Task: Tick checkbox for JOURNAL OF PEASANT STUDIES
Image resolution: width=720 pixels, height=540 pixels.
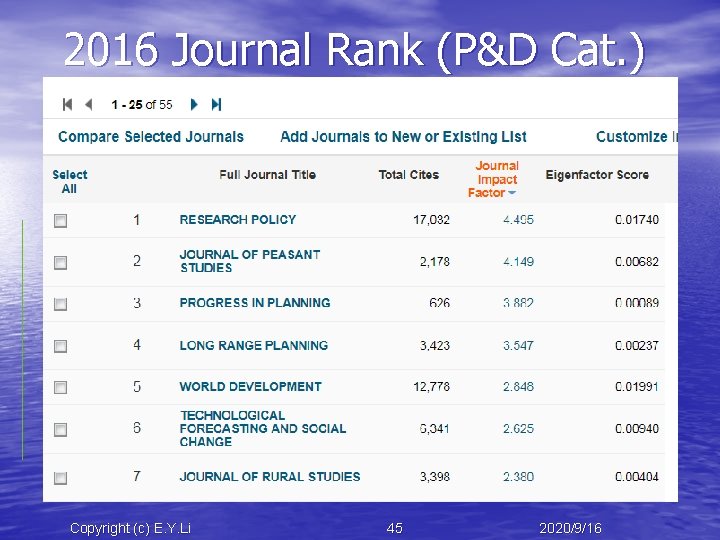Action: tap(61, 263)
